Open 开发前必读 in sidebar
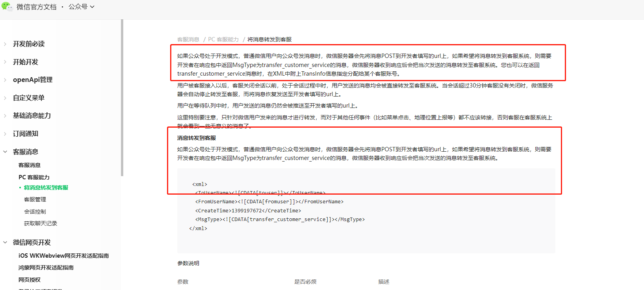The width and height of the screenshot is (644, 290). coord(29,44)
